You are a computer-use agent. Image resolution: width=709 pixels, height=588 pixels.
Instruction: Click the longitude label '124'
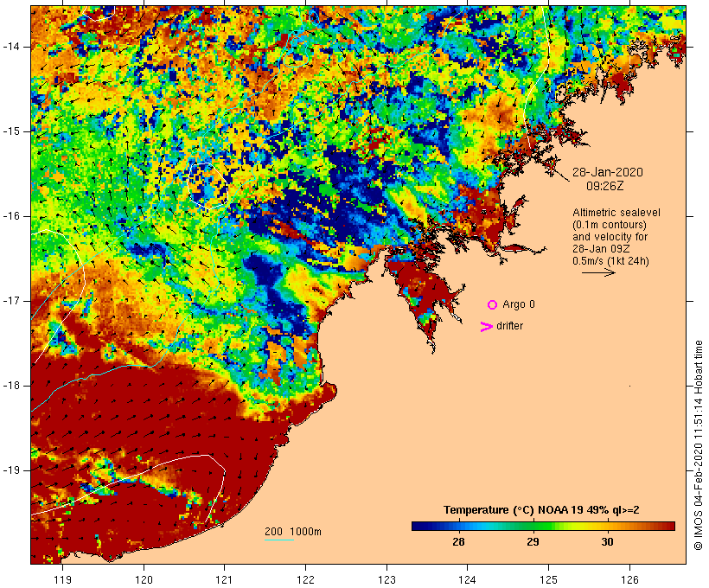click(467, 579)
